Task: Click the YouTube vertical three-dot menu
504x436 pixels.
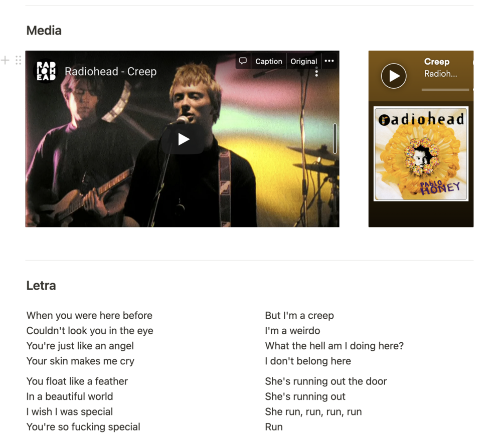Action: 316,72
